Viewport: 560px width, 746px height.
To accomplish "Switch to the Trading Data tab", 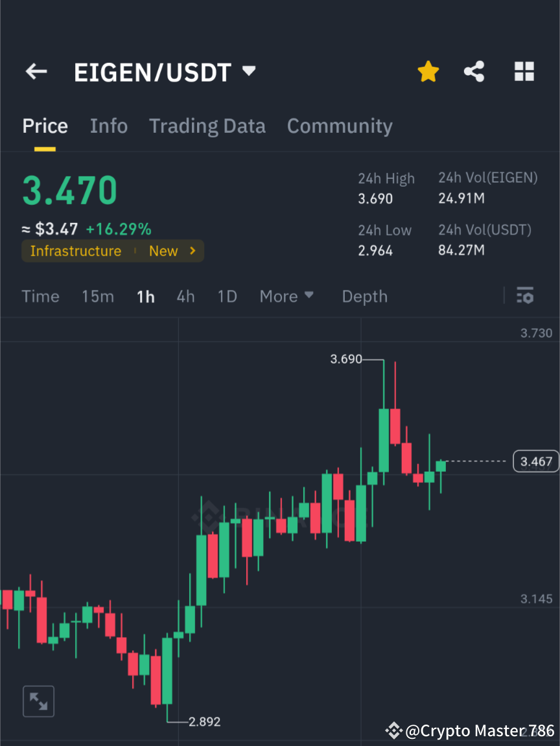I will pos(207,126).
